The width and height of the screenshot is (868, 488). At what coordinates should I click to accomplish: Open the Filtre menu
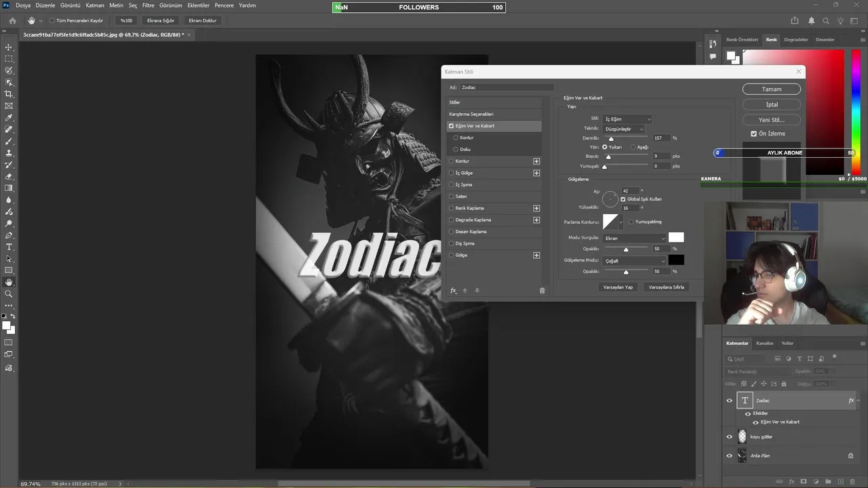click(149, 5)
